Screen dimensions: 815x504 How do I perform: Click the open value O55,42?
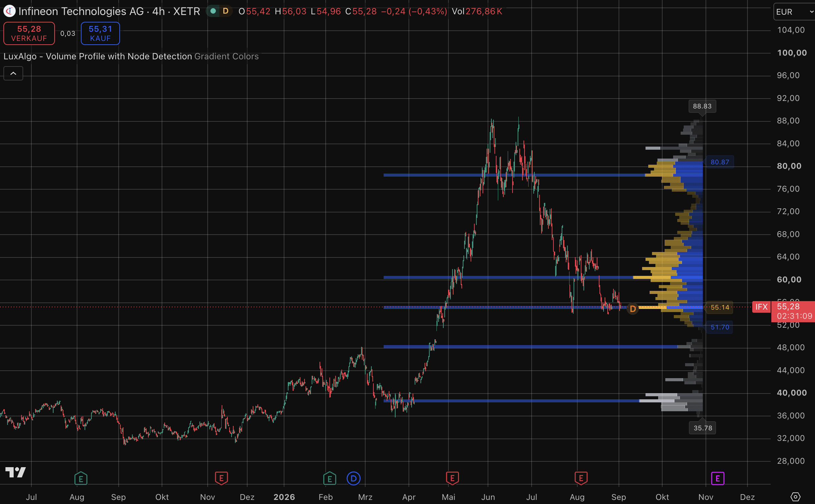[254, 12]
